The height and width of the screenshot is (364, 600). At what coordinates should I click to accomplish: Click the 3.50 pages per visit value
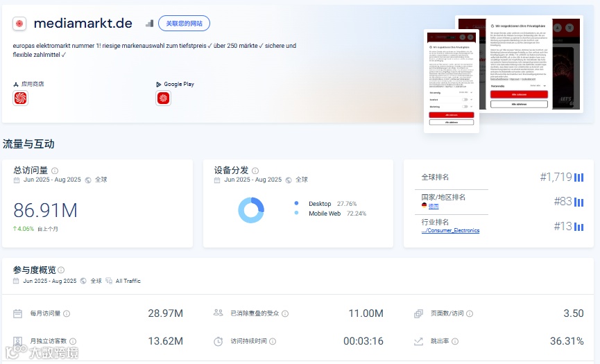coord(574,313)
